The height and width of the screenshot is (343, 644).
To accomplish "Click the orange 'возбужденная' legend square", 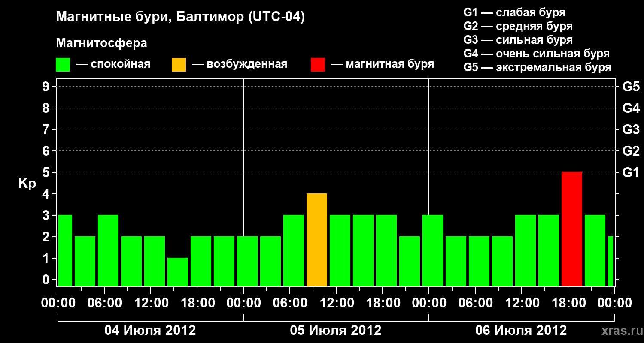I will [179, 65].
